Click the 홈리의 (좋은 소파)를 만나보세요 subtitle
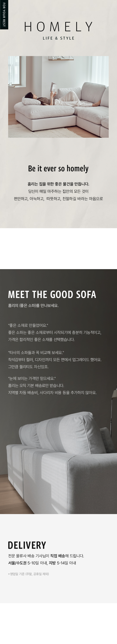The image size is (117, 644). tap(33, 305)
